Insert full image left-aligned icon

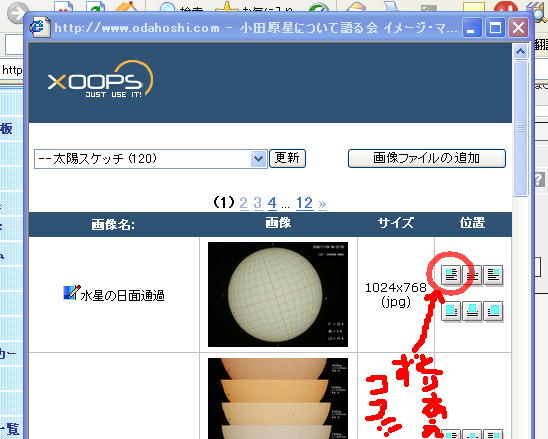point(451,311)
